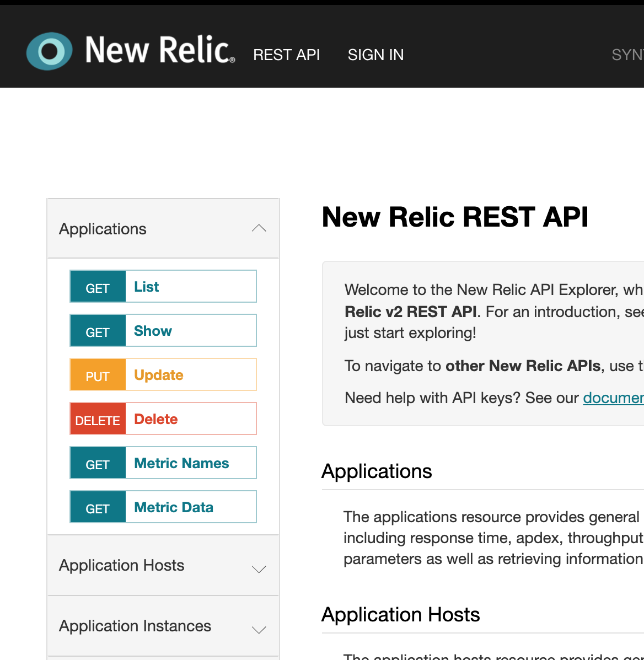This screenshot has width=644, height=660.
Task: Click the orange PUT method badge
Action: coord(98,374)
